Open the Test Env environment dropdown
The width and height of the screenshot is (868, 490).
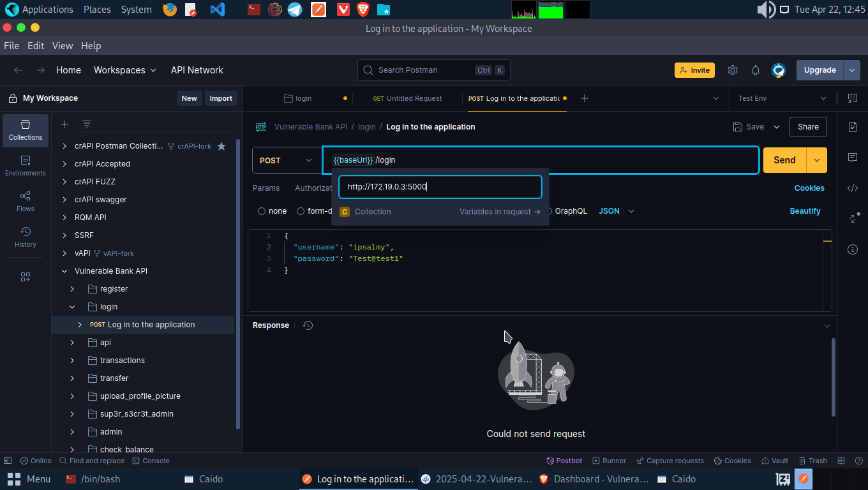782,98
